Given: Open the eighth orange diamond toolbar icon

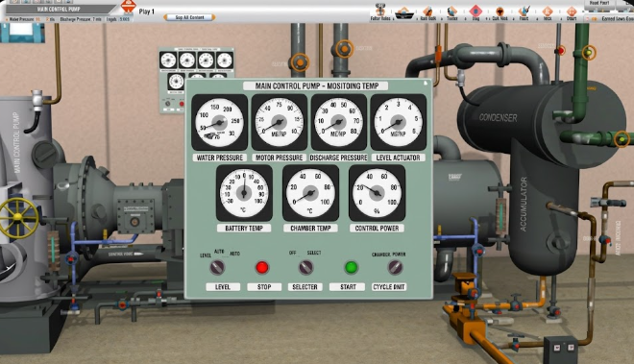Looking at the screenshot, I should pyautogui.click(x=548, y=11).
